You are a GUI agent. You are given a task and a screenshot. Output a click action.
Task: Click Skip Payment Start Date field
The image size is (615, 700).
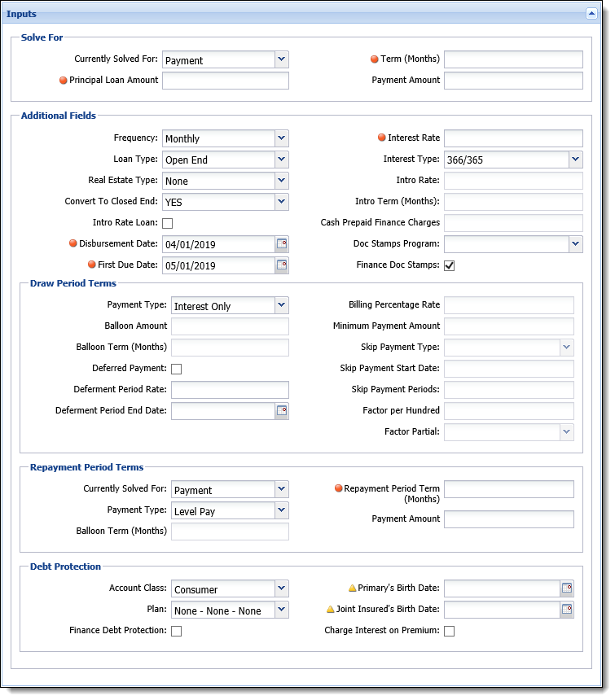coord(509,369)
